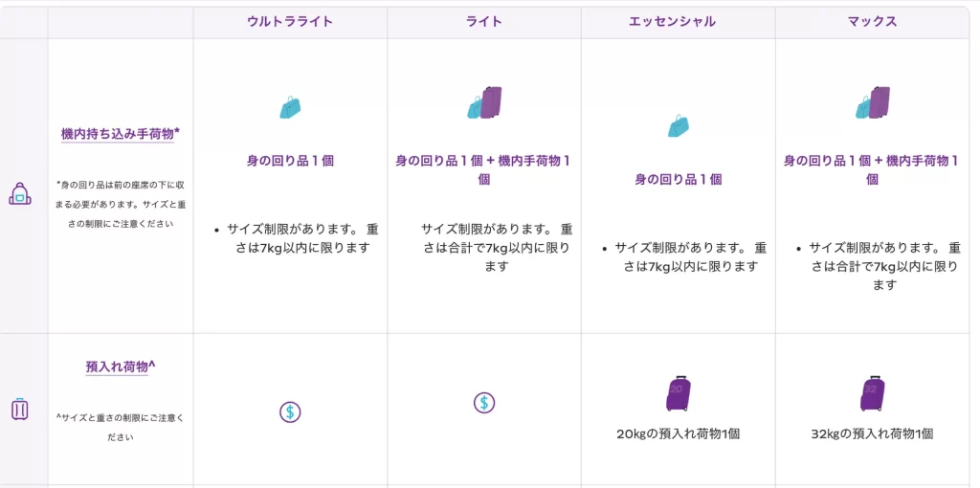Select the エッセンシャル column header
The image size is (980, 488).
click(x=679, y=21)
